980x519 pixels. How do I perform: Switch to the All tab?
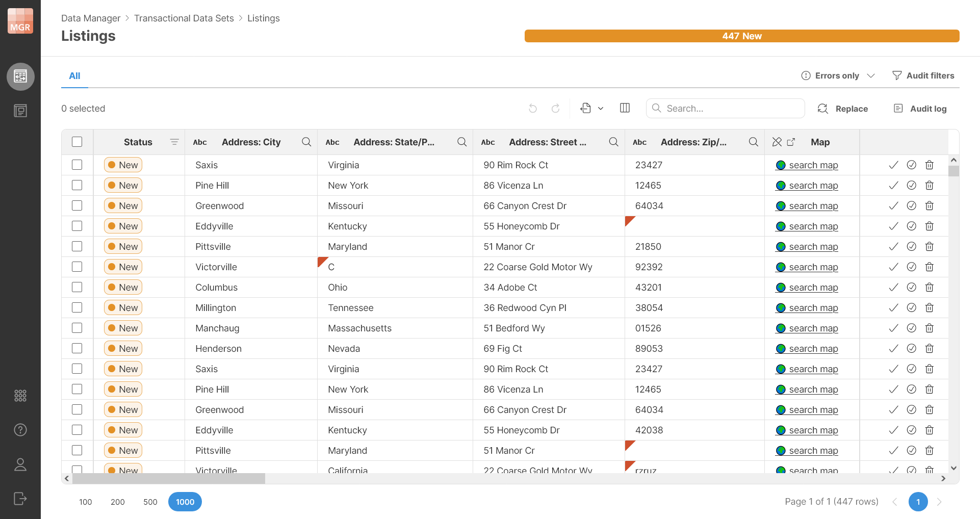(74, 75)
